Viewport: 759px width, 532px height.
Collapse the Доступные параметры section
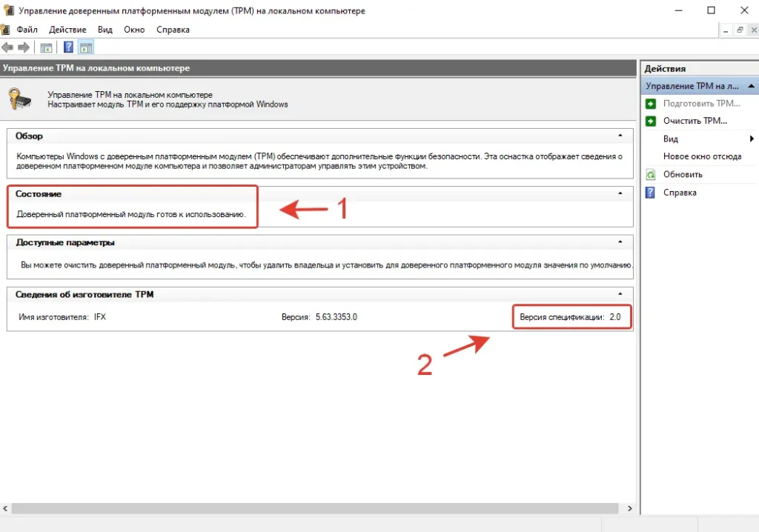pos(620,242)
